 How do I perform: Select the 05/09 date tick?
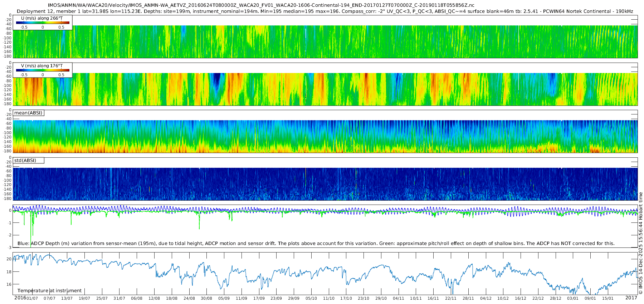pos(224,298)
